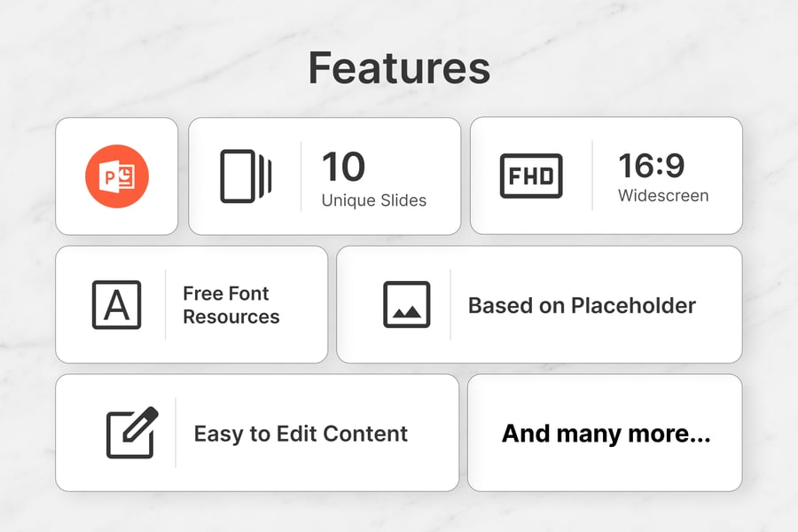Select the Easy to Edit Content text

click(x=301, y=434)
